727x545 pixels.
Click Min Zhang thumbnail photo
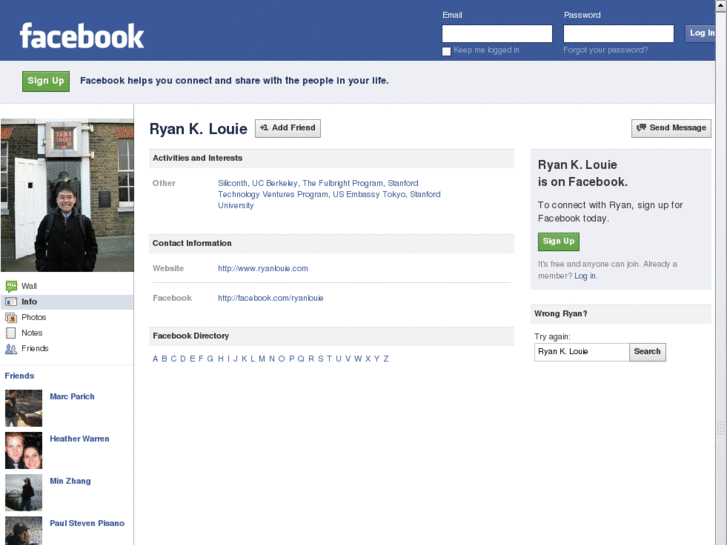coord(24,493)
